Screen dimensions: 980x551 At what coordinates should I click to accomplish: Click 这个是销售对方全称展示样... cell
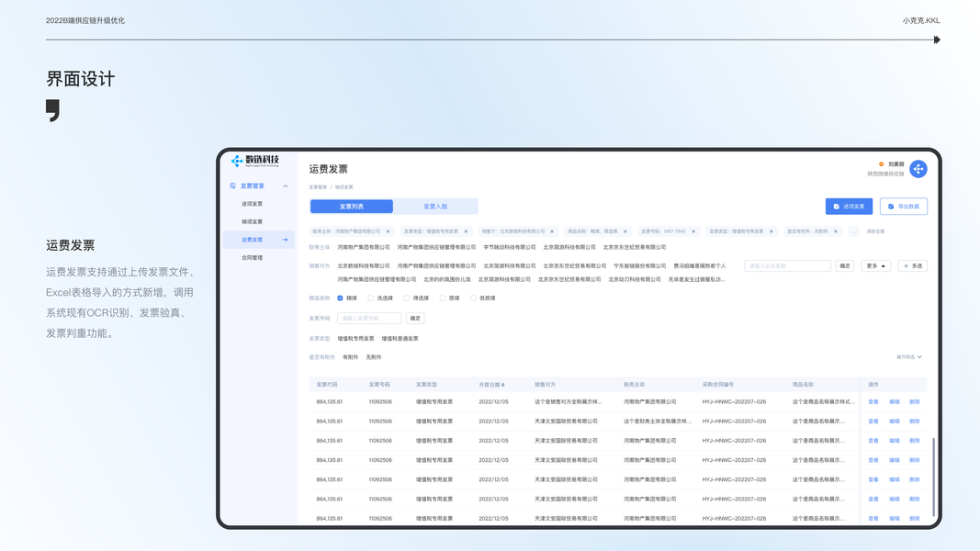(569, 402)
